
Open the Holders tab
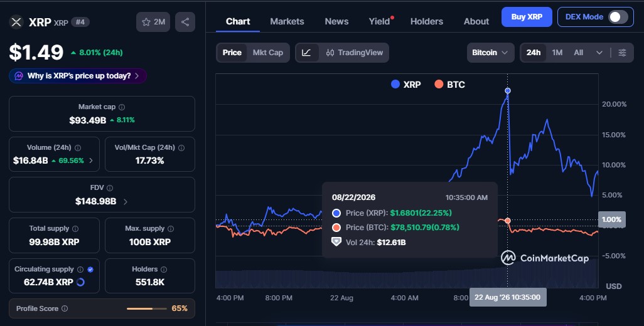(x=427, y=21)
